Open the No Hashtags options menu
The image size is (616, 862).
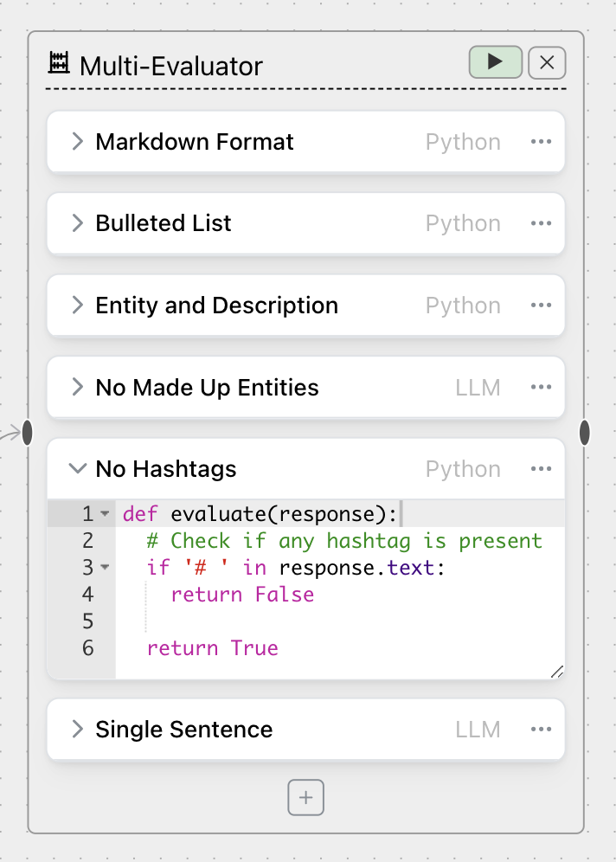pyautogui.click(x=541, y=468)
